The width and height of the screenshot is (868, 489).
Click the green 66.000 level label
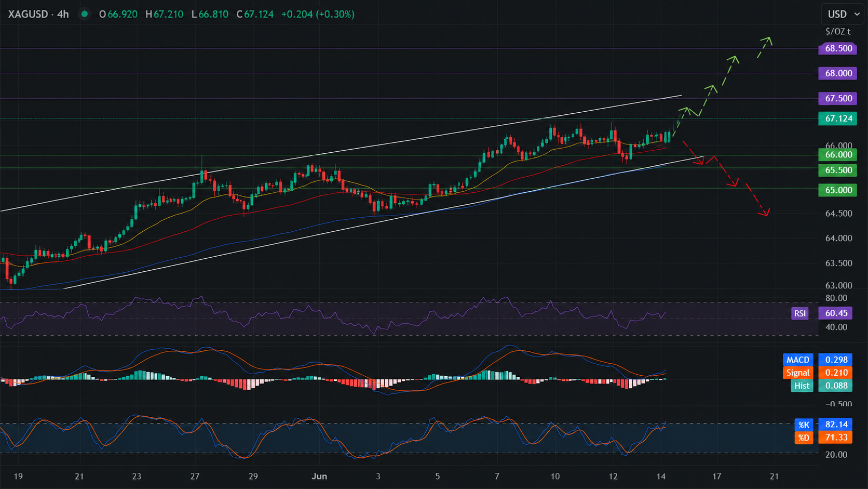[838, 154]
